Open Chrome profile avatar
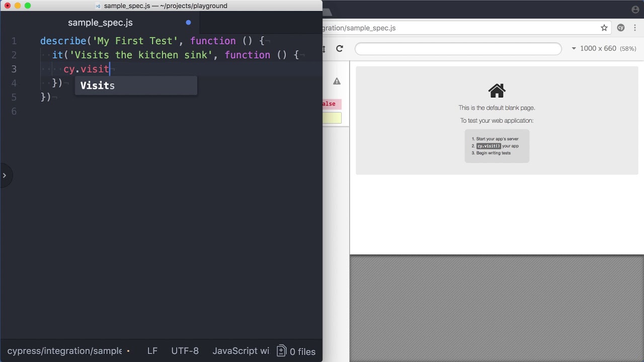The width and height of the screenshot is (644, 362). pos(635,10)
